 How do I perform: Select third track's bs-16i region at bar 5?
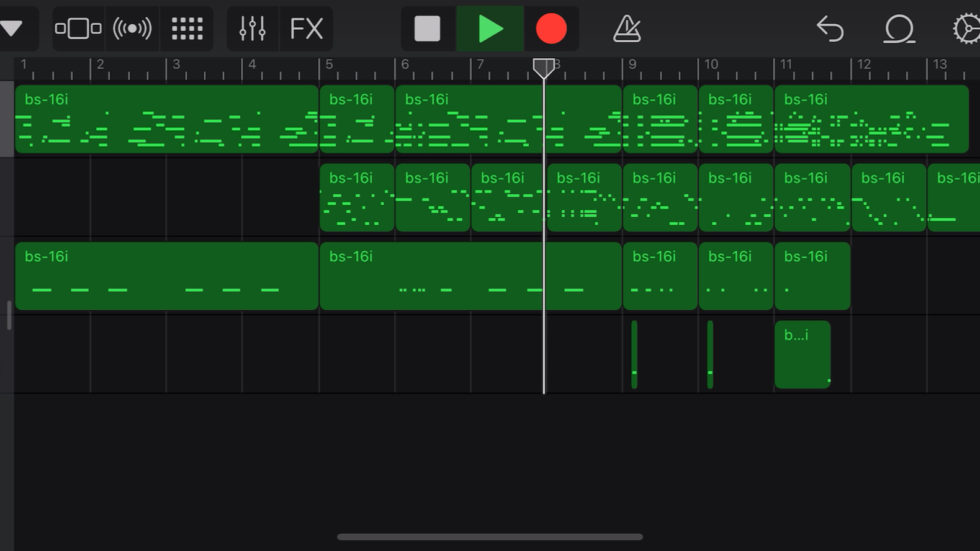pyautogui.click(x=470, y=276)
